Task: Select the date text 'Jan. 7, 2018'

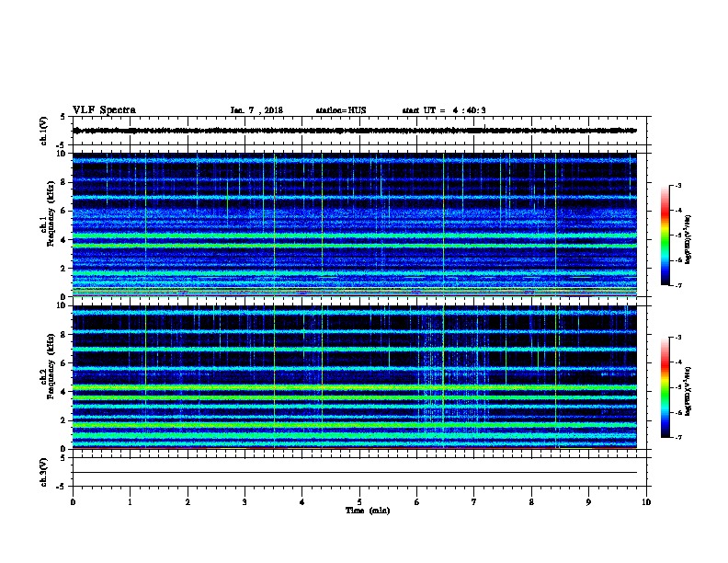Action: pyautogui.click(x=256, y=110)
